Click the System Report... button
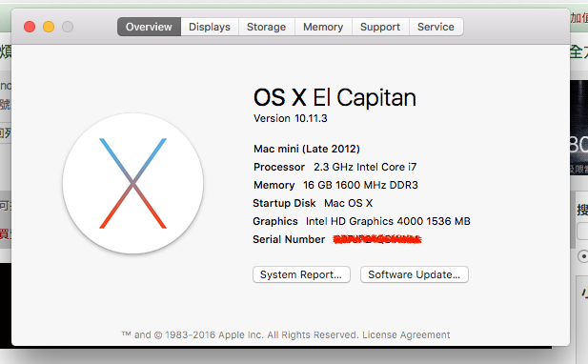588x364 pixels. click(x=301, y=274)
